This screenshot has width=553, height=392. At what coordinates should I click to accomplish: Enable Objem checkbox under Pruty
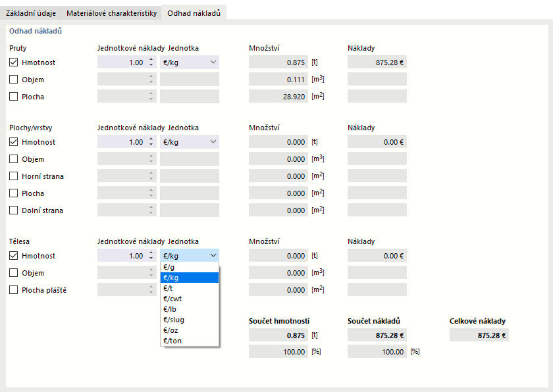click(x=13, y=80)
